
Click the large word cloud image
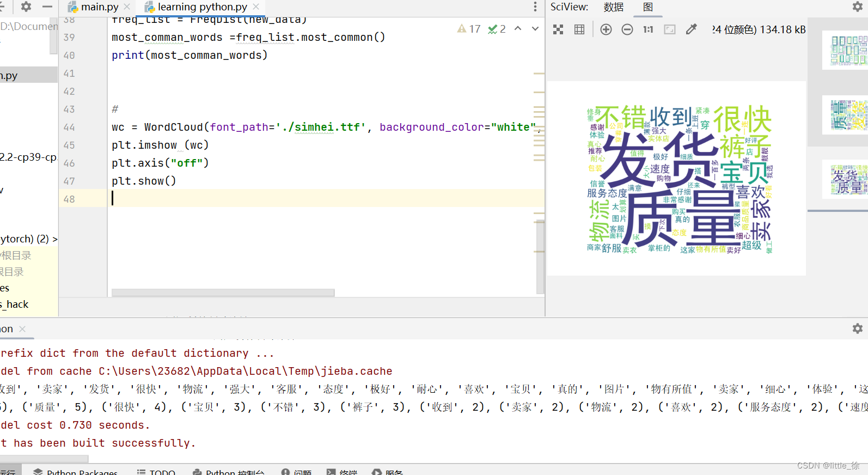click(x=676, y=179)
